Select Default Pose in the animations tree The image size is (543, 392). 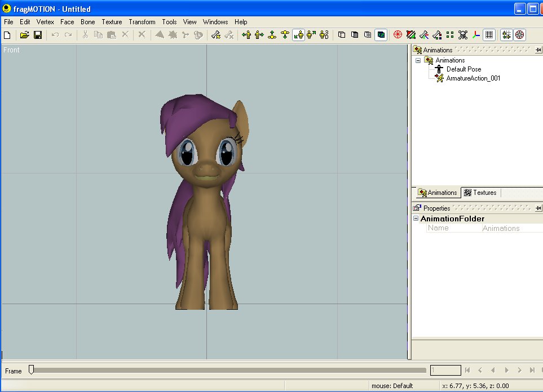pyautogui.click(x=463, y=69)
